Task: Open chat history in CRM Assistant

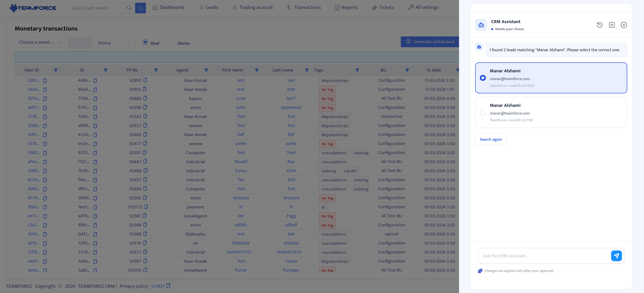Action: click(x=600, y=25)
